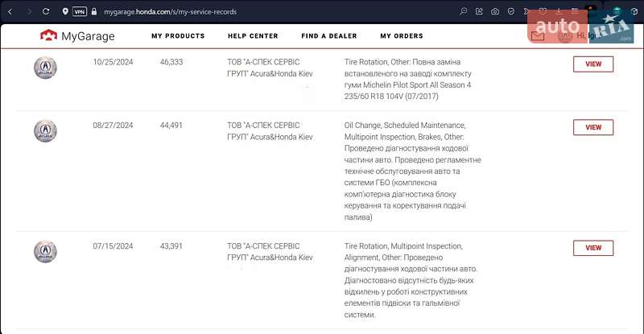The width and height of the screenshot is (644, 334).
Task: View the 07/15/2024 service record
Action: (x=592, y=248)
